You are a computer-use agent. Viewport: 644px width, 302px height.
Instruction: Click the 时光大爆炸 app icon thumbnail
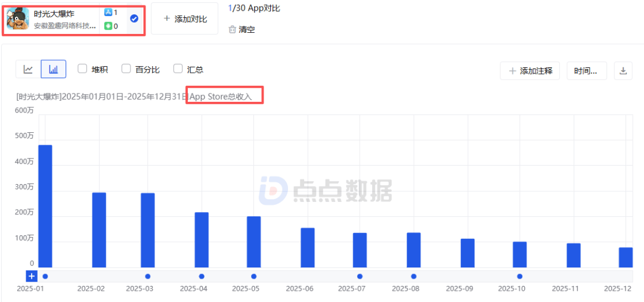pyautogui.click(x=18, y=18)
